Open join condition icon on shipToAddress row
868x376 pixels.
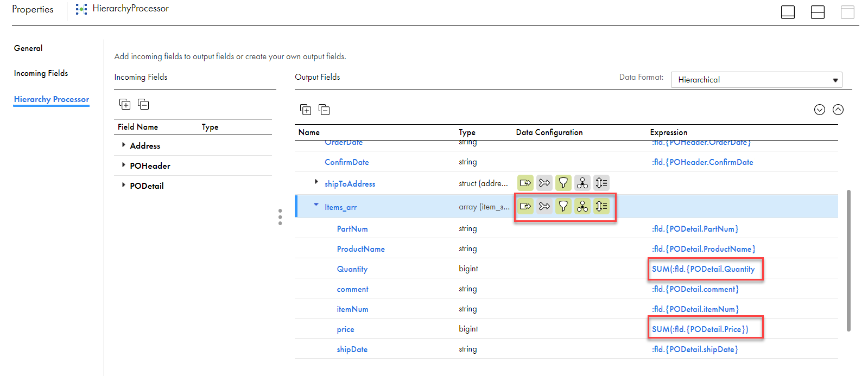click(544, 183)
